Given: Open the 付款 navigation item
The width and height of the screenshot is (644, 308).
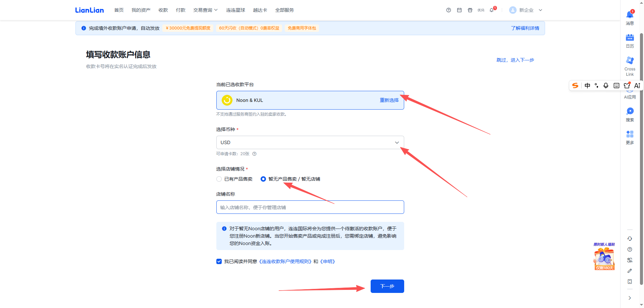Looking at the screenshot, I should point(180,10).
